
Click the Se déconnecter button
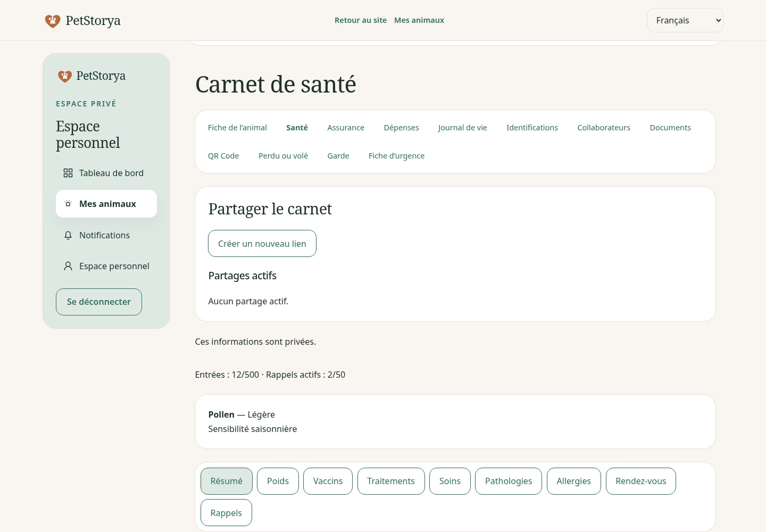99,302
